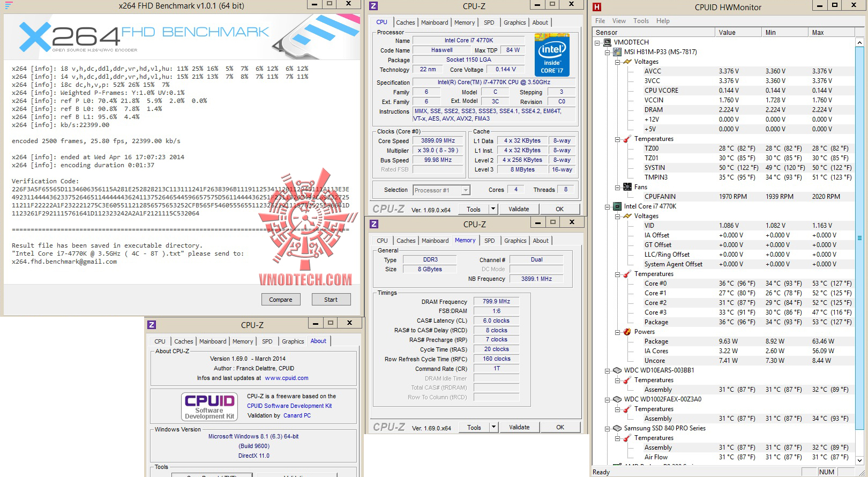This screenshot has width=868, height=477.
Task: Open the Canard PC link
Action: [x=297, y=415]
